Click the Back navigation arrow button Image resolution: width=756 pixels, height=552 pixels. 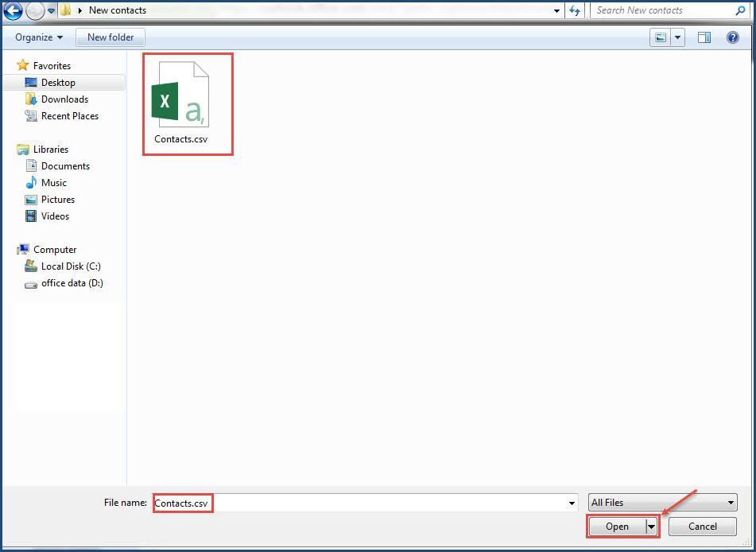[13, 10]
